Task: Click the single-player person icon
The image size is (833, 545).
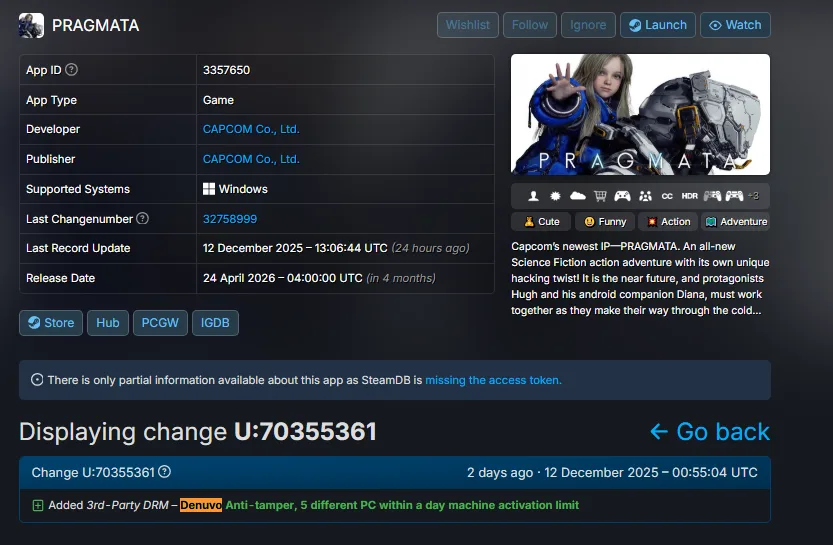Action: 534,196
